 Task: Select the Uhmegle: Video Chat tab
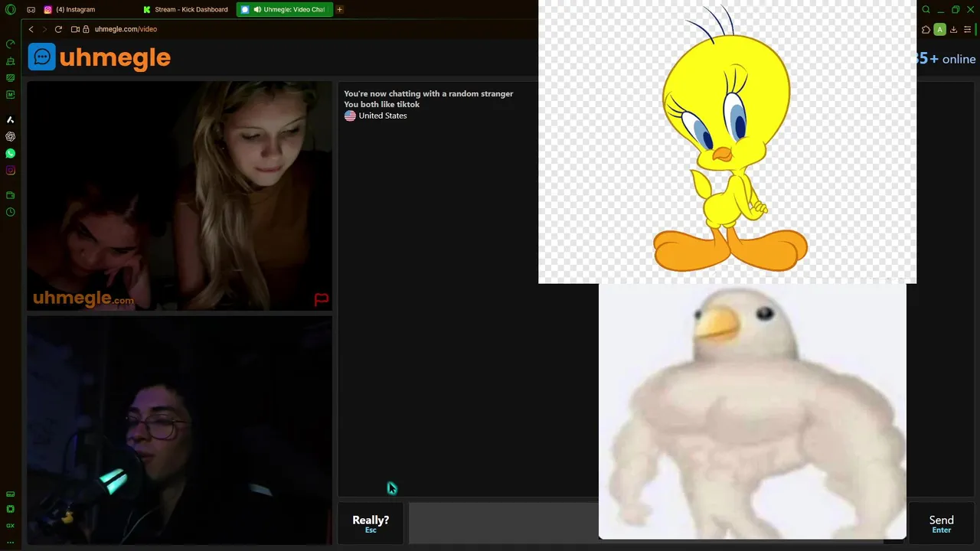click(x=285, y=9)
